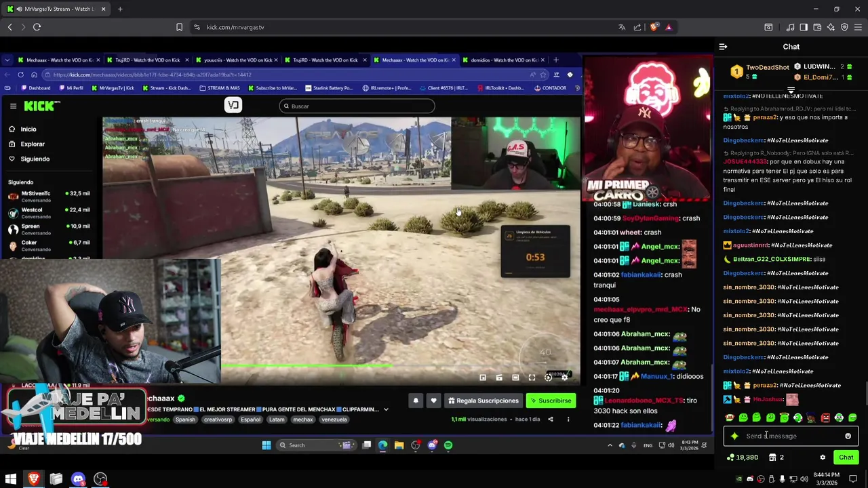Toggle the notification bell for mechaaax
This screenshot has height=488, width=868.
click(416, 401)
